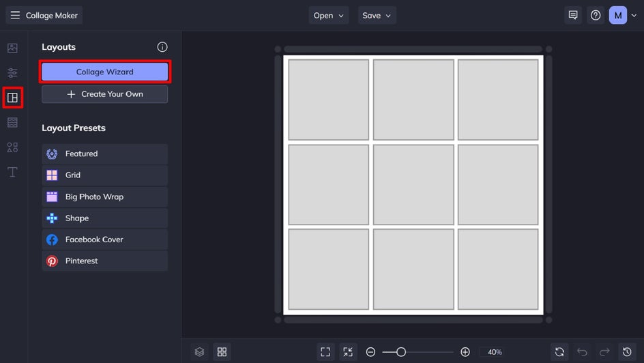Screen dimensions: 644x363
Task: Select the top-left collage cell
Action: coord(329,100)
